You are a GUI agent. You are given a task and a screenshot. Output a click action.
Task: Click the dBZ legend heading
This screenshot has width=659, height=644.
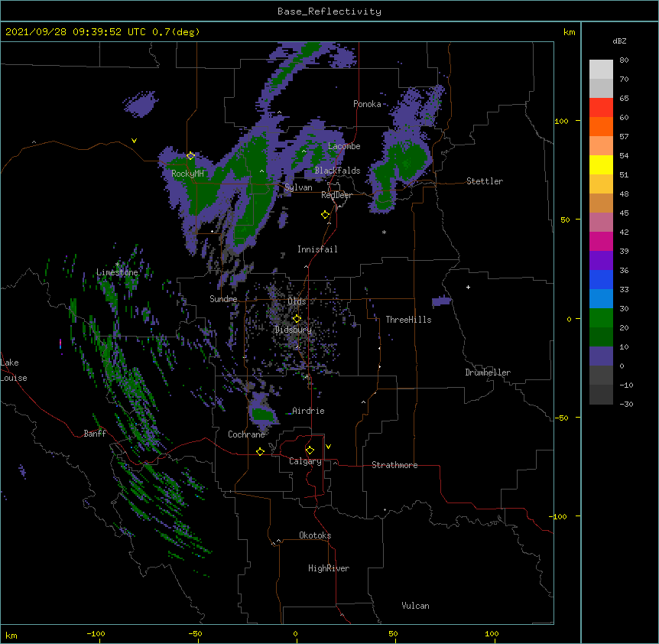(x=619, y=41)
